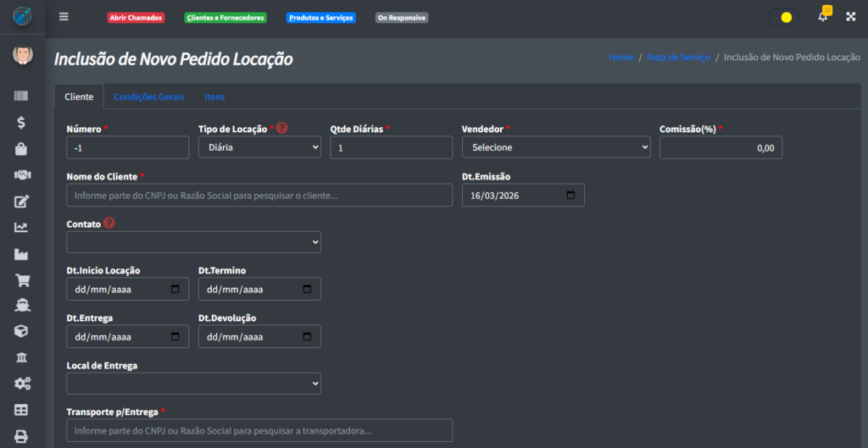Expand the Vendedor dropdown

pyautogui.click(x=555, y=147)
